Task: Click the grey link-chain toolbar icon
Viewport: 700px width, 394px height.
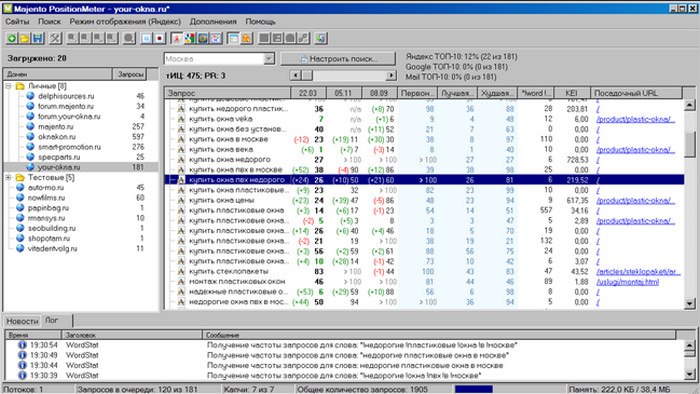Action: pyautogui.click(x=303, y=38)
